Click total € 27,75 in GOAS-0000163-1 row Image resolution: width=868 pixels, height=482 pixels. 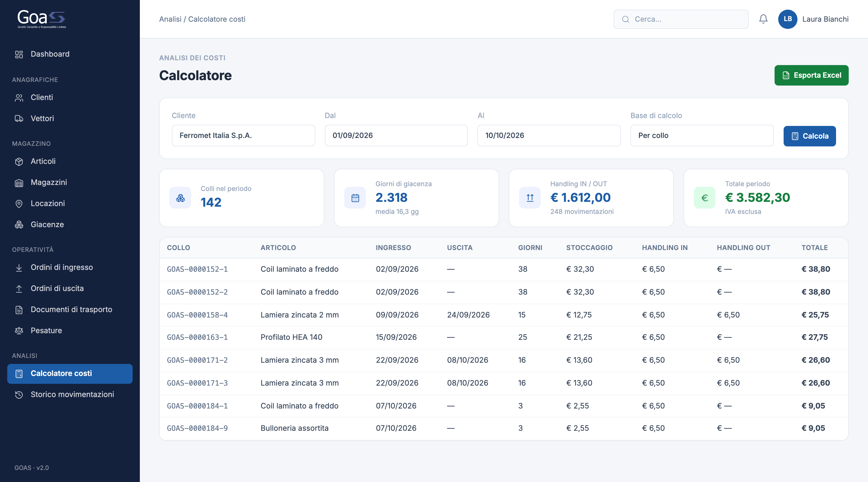(814, 337)
